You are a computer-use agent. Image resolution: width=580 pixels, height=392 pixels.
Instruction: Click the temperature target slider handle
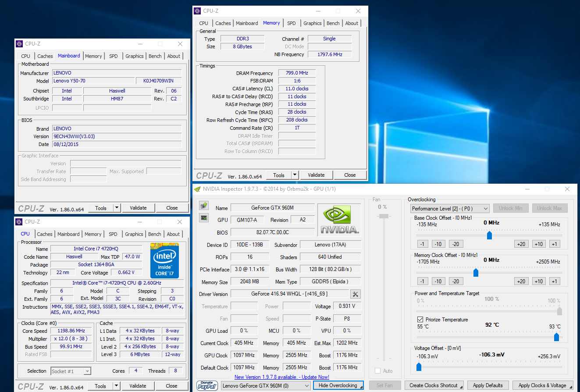tap(556, 337)
